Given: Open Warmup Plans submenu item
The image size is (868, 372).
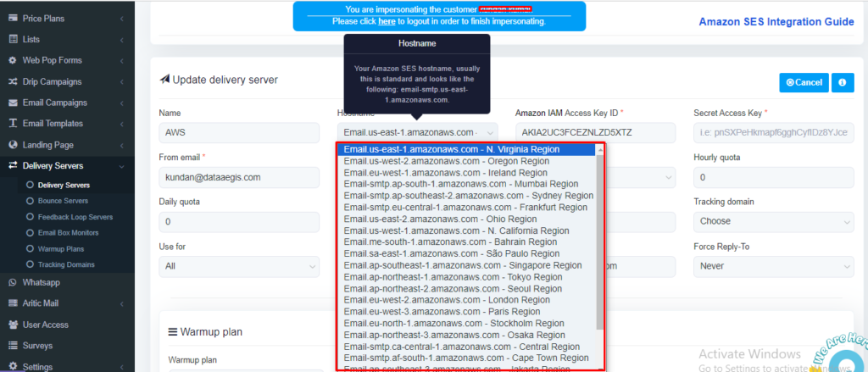Looking at the screenshot, I should [x=63, y=249].
